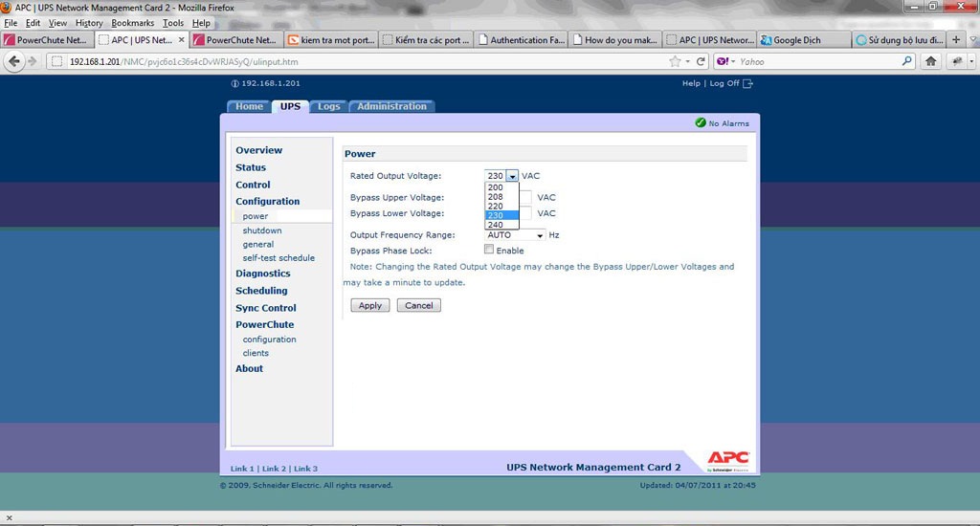Screen dimensions: 980x526
Task: Switch to the Authentication Fa... browser tab
Action: tap(522, 39)
